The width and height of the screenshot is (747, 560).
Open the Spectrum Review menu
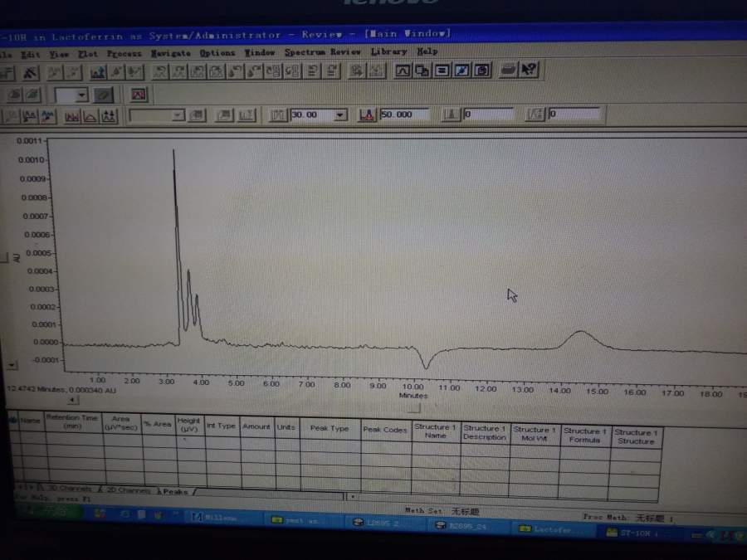pos(323,51)
